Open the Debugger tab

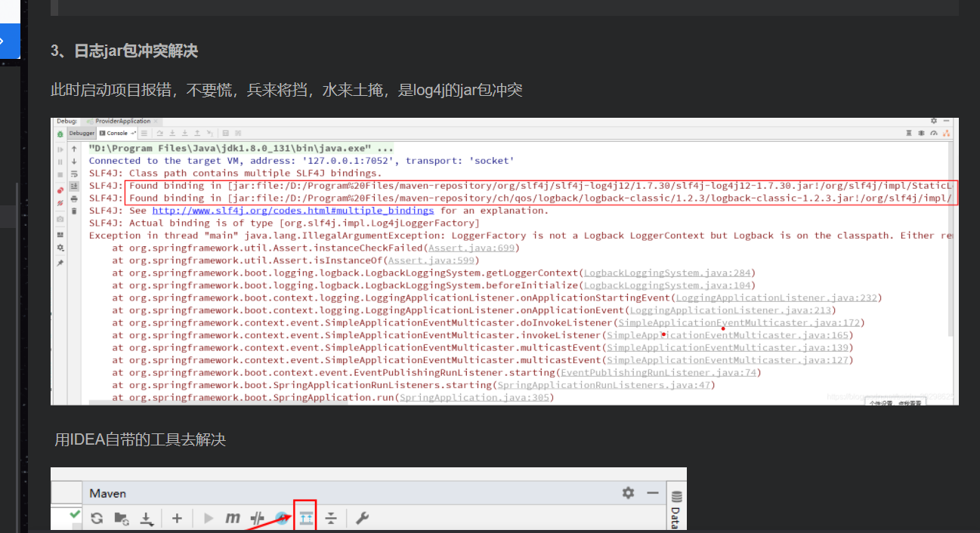point(82,133)
